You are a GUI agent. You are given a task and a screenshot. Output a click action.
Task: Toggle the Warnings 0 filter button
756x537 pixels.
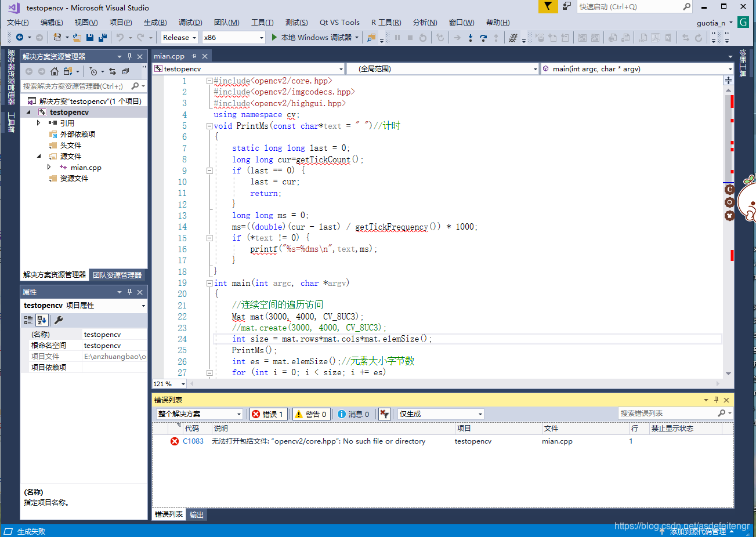pos(312,414)
